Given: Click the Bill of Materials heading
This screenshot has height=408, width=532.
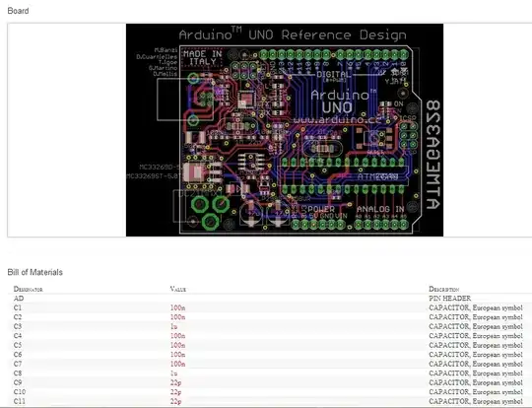Looking at the screenshot, I should pyautogui.click(x=34, y=272).
